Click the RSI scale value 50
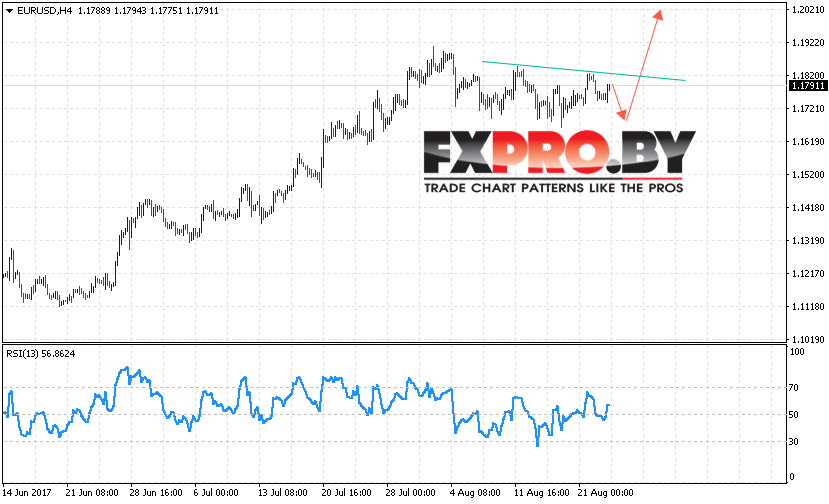The height and width of the screenshot is (504, 829). pos(794,415)
